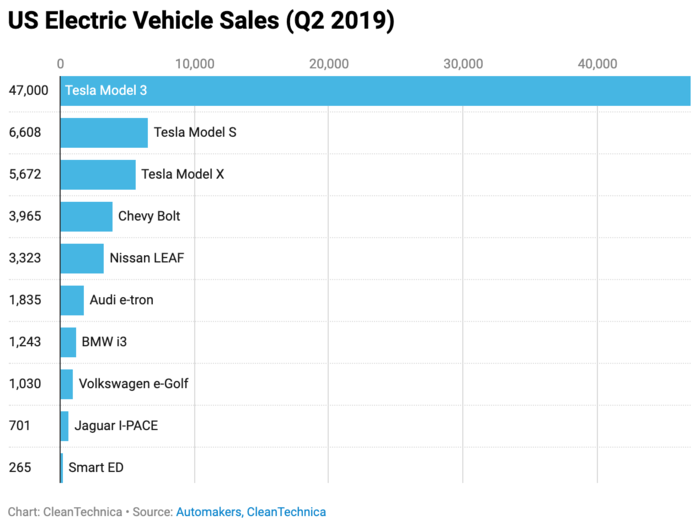Select the Chevy Bolt label text
Viewport: 700px width, 526px height.
point(149,216)
